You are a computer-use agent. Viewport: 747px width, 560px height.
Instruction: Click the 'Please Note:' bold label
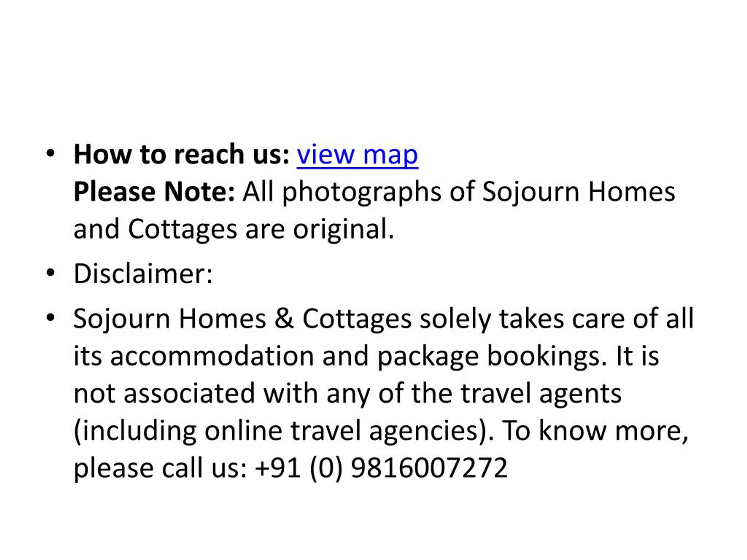point(154,192)
